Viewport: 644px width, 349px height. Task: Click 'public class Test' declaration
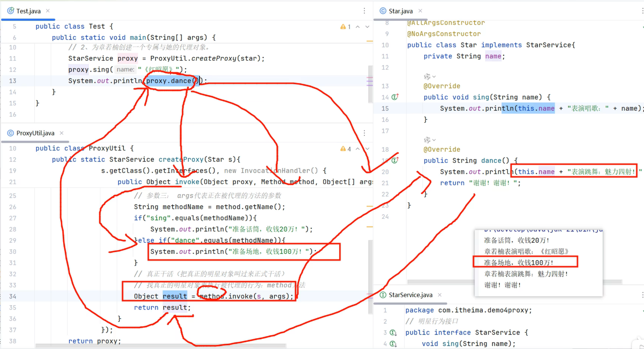(x=74, y=26)
